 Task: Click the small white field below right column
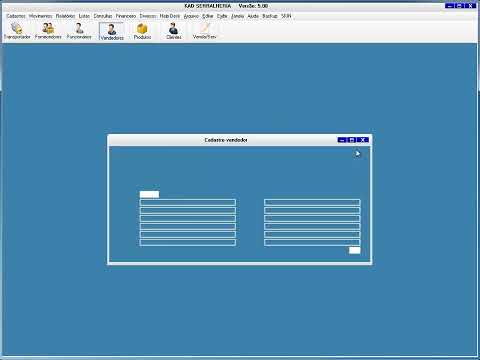point(354,250)
